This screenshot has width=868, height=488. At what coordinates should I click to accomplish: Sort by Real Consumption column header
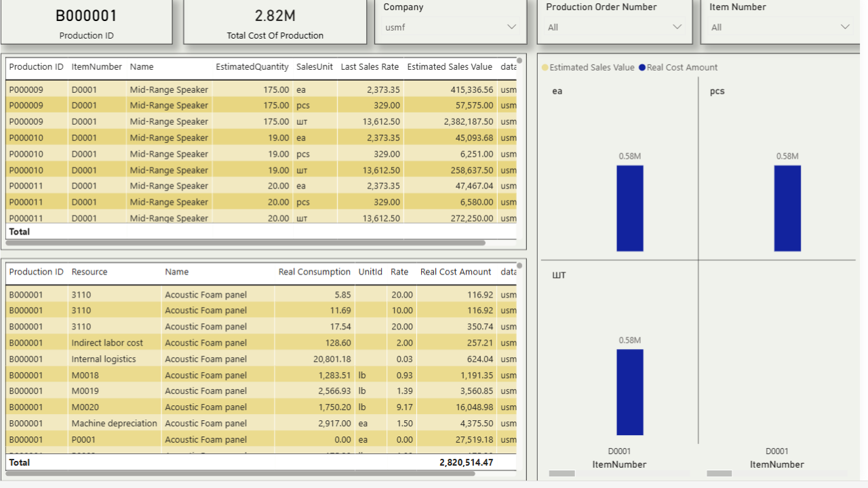click(315, 272)
